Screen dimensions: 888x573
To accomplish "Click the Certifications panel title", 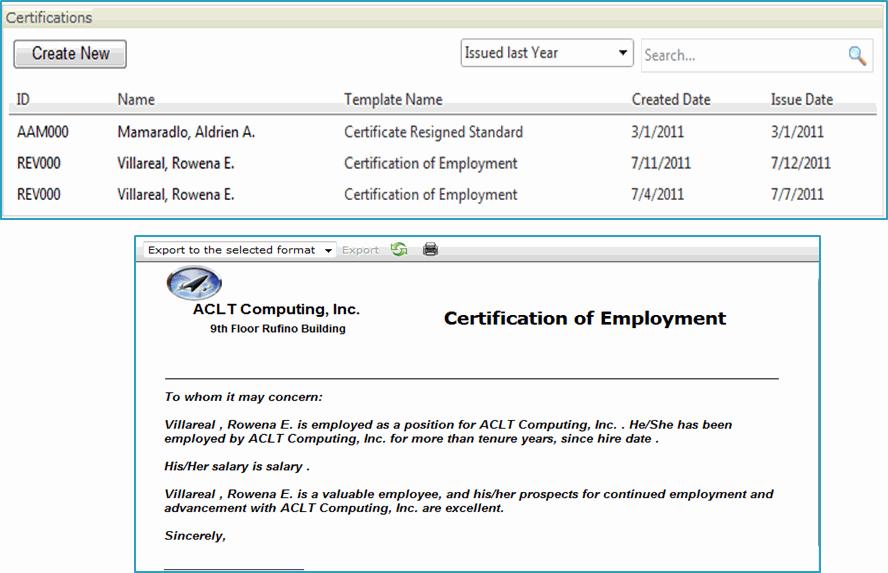I will coord(49,18).
